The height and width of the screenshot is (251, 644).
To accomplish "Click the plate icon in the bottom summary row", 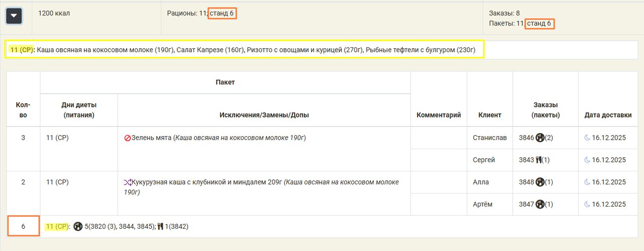I will tap(78, 227).
